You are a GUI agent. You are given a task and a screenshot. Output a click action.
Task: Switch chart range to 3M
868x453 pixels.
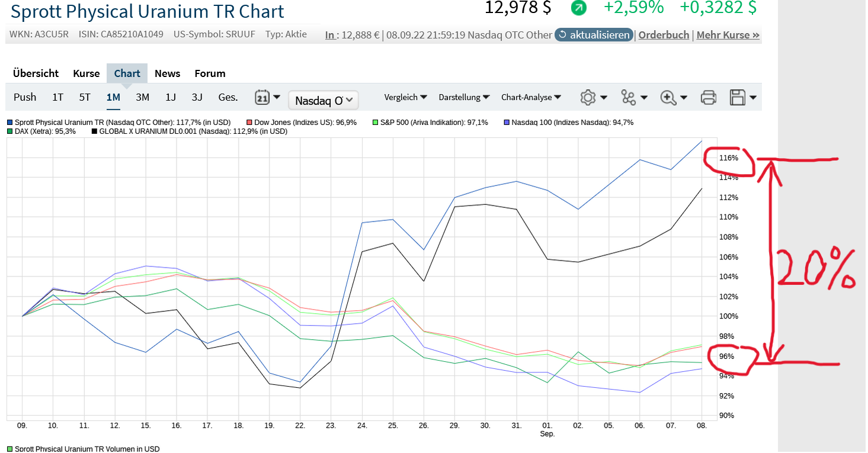point(142,98)
